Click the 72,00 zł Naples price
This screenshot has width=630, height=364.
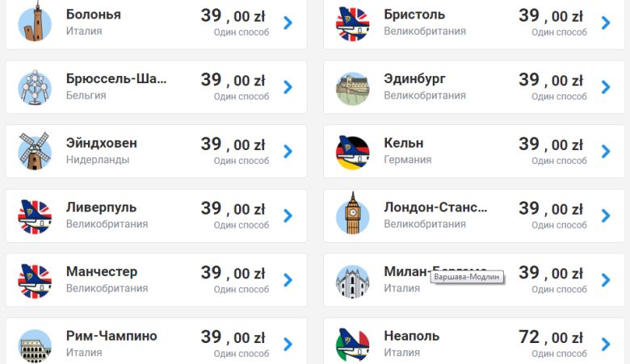(x=550, y=337)
